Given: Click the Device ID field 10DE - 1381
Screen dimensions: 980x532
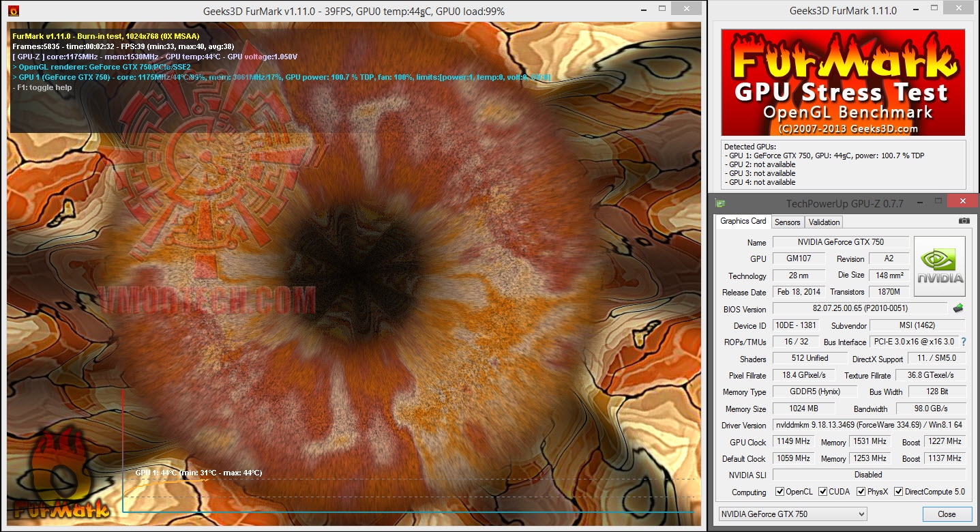Looking at the screenshot, I should 795,325.
